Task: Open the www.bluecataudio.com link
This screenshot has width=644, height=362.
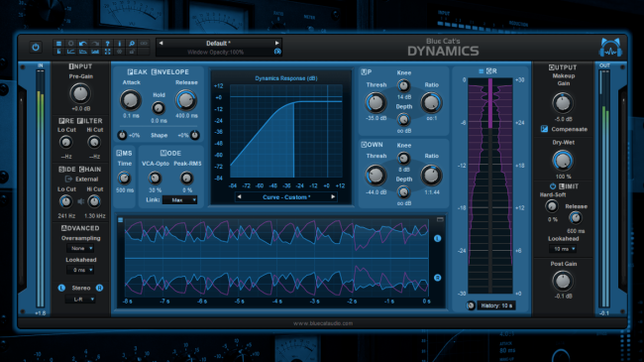Action: coord(323,323)
